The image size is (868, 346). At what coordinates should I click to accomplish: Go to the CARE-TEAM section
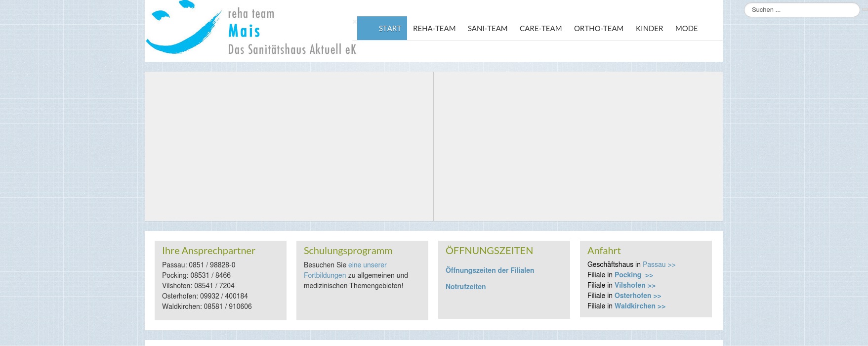click(540, 29)
